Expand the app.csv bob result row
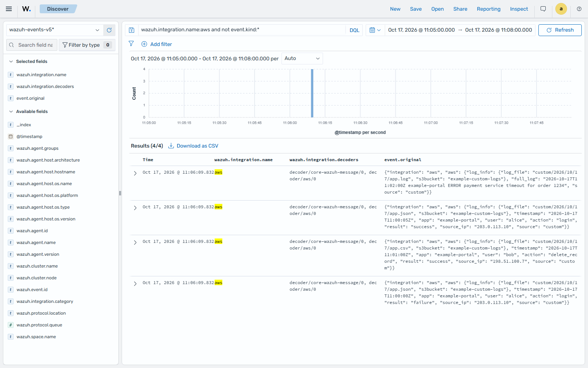588x368 pixels. tap(135, 243)
